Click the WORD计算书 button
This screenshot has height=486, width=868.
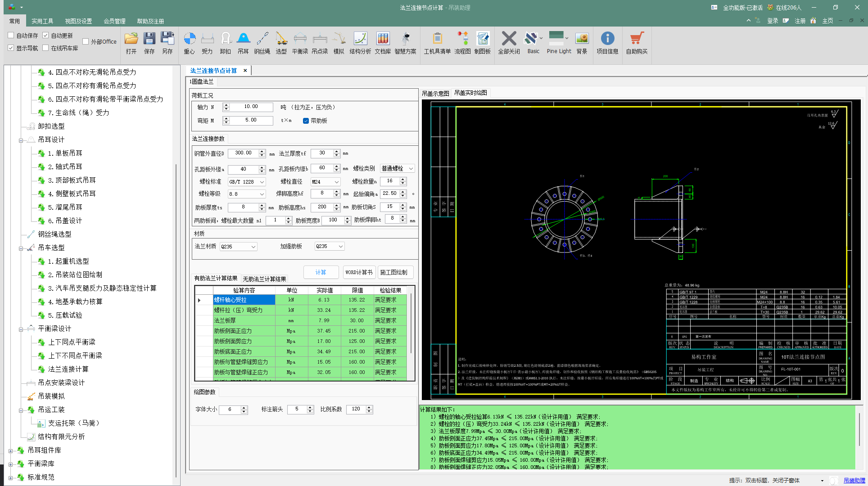tap(359, 272)
